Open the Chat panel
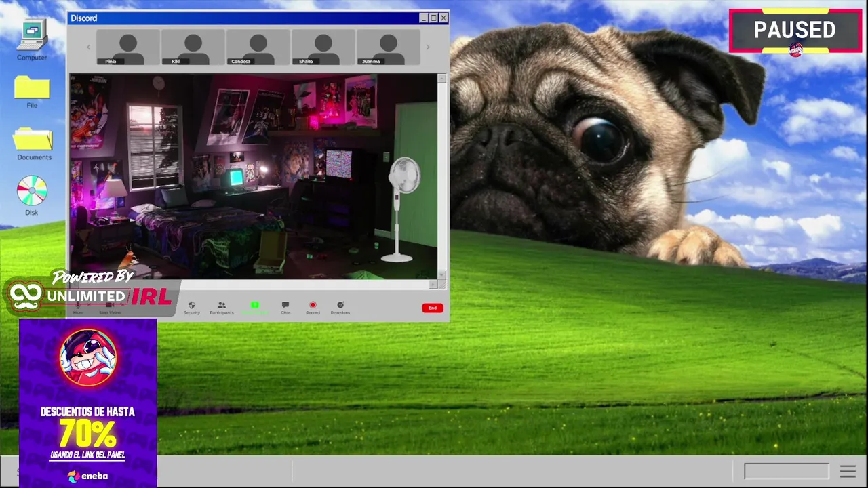Screen dimensions: 868x488 pyautogui.click(x=285, y=308)
